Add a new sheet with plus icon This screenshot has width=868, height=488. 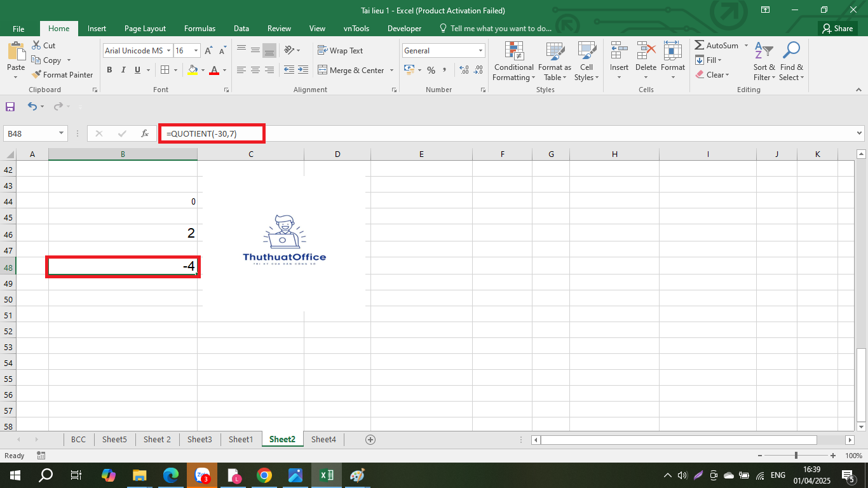(x=370, y=440)
